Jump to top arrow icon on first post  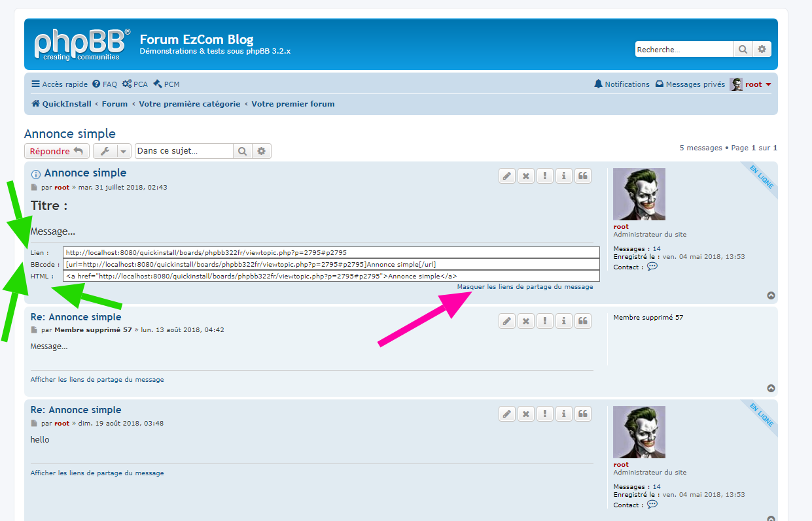tap(771, 295)
